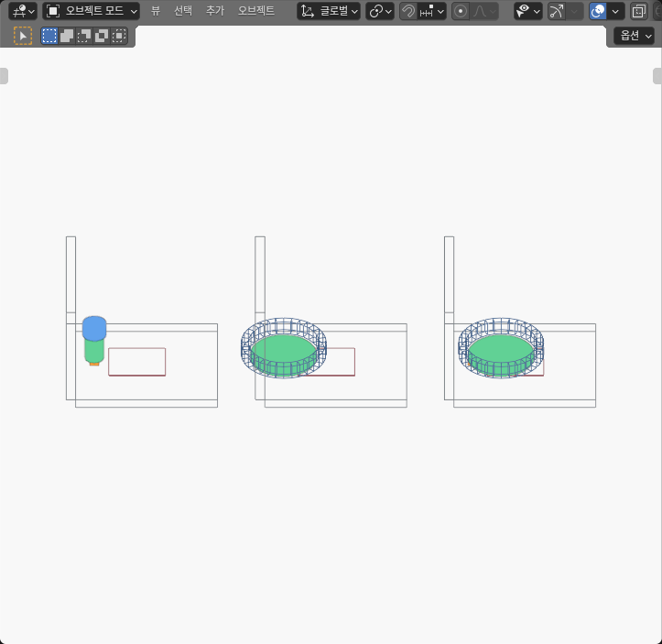Viewport: 662px width, 644px height.
Task: Toggle viewport overlays
Action: point(598,11)
